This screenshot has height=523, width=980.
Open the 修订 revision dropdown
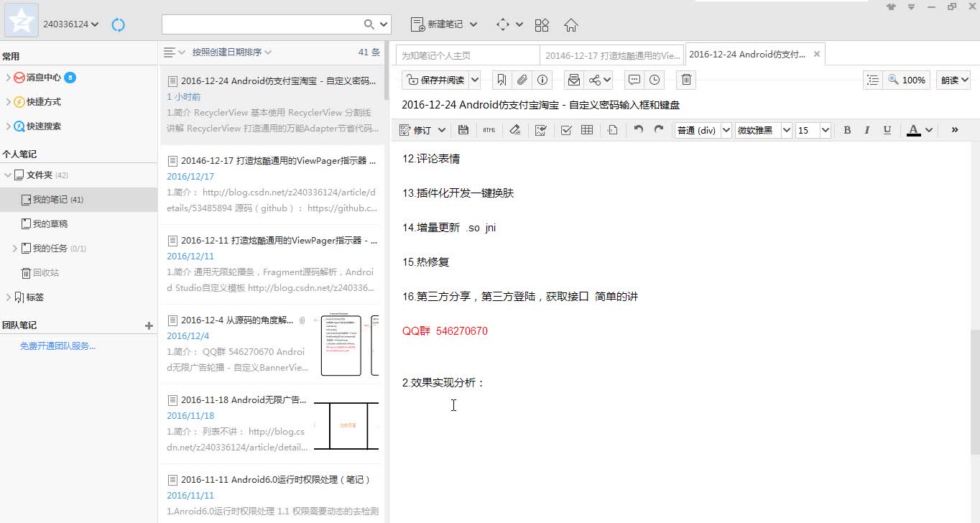(x=441, y=130)
